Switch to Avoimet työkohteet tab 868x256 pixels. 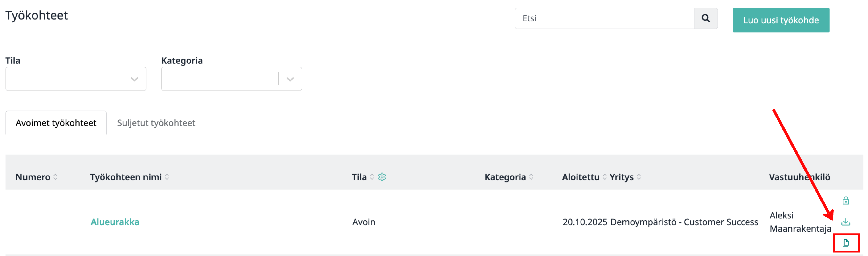click(56, 123)
